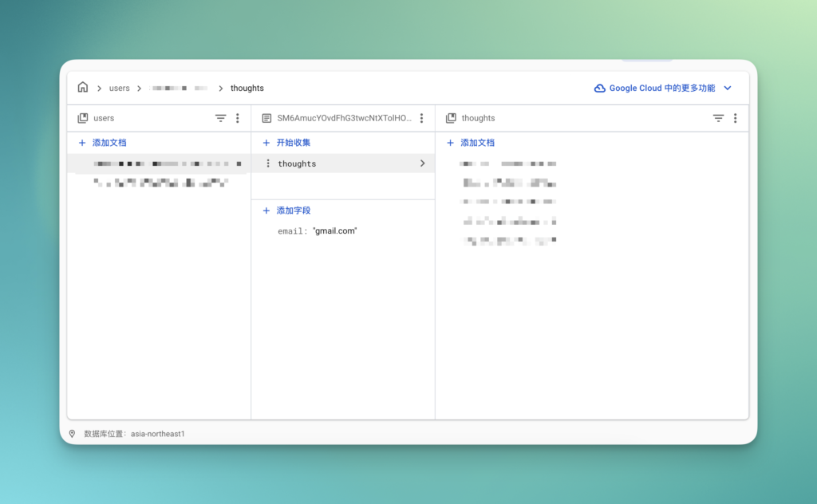This screenshot has width=817, height=504.
Task: Click the asia-northeast1 database location text
Action: point(157,434)
